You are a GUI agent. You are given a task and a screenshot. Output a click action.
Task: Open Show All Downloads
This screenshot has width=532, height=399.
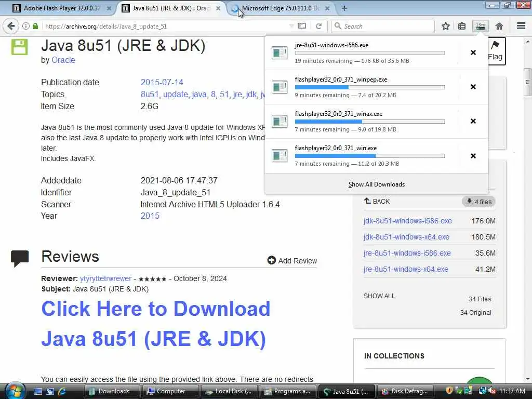(377, 184)
